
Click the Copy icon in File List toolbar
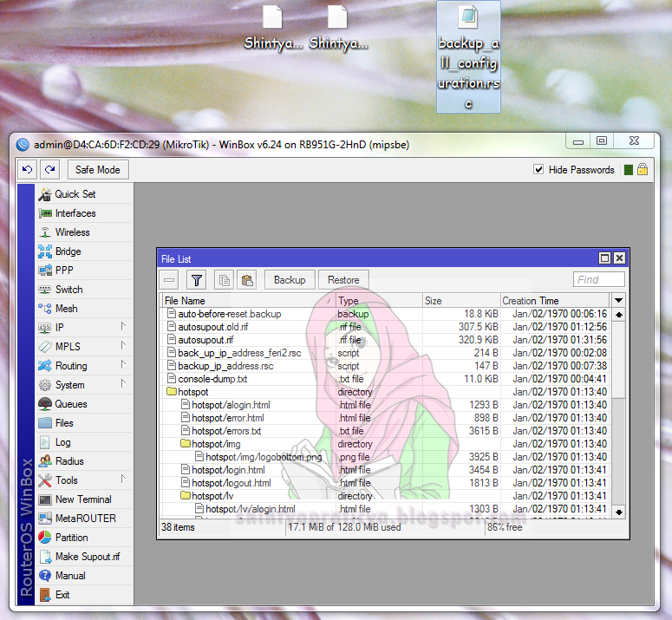click(224, 280)
